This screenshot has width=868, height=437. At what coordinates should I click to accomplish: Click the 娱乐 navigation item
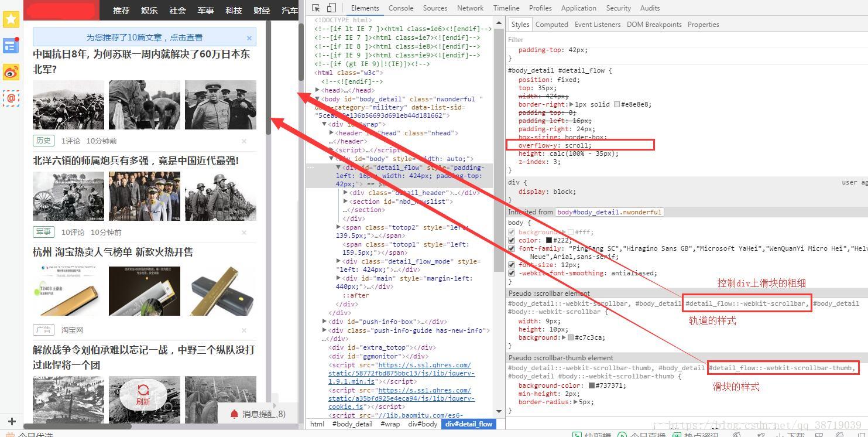click(149, 11)
